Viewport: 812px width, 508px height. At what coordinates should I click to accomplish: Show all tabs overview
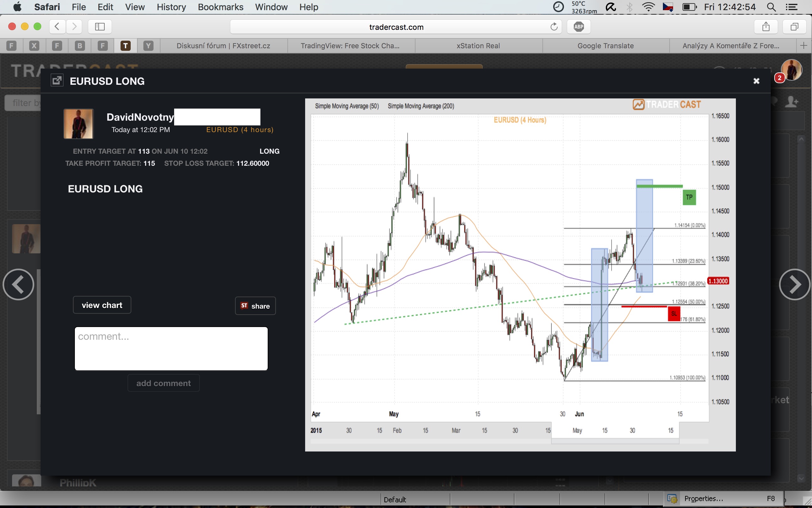click(x=794, y=27)
